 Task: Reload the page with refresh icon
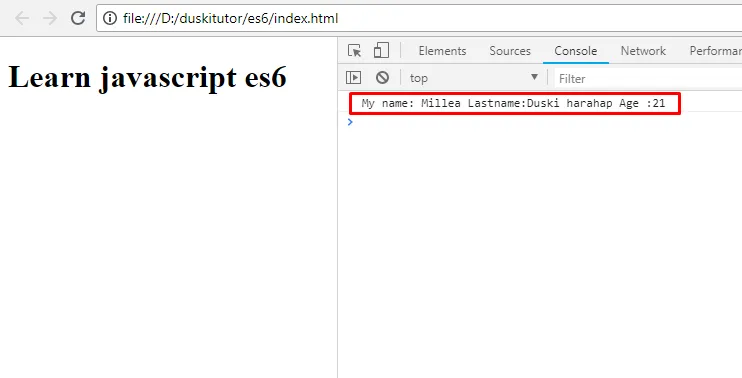(78, 18)
